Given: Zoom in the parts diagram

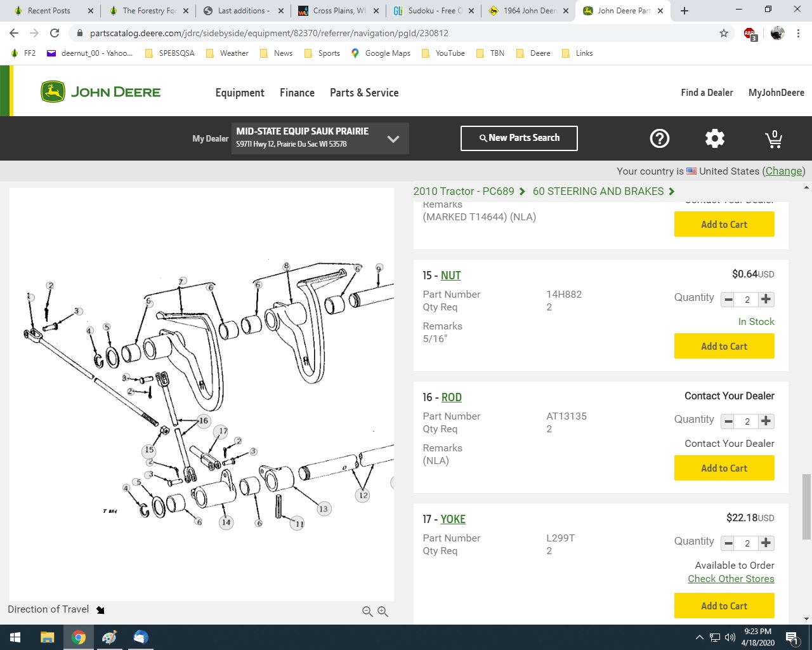Looking at the screenshot, I should tap(383, 611).
